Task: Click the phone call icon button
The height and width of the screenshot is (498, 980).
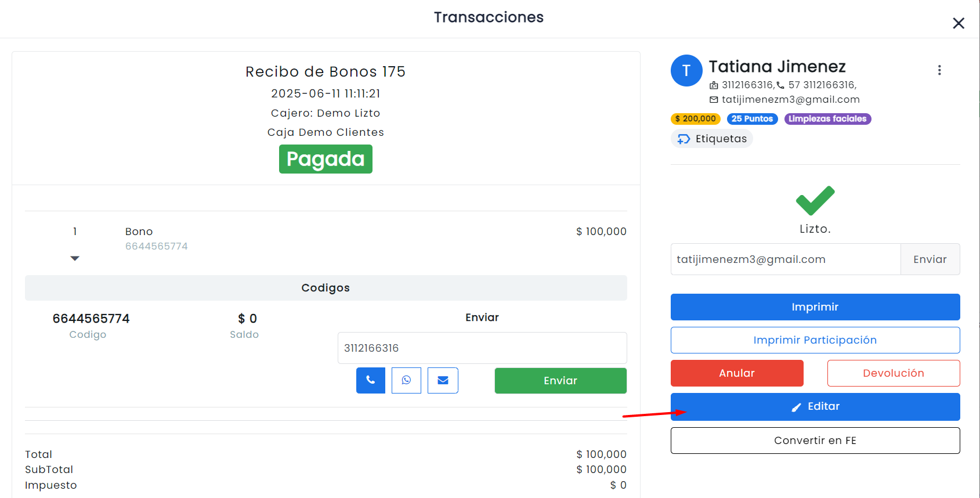Action: (371, 381)
